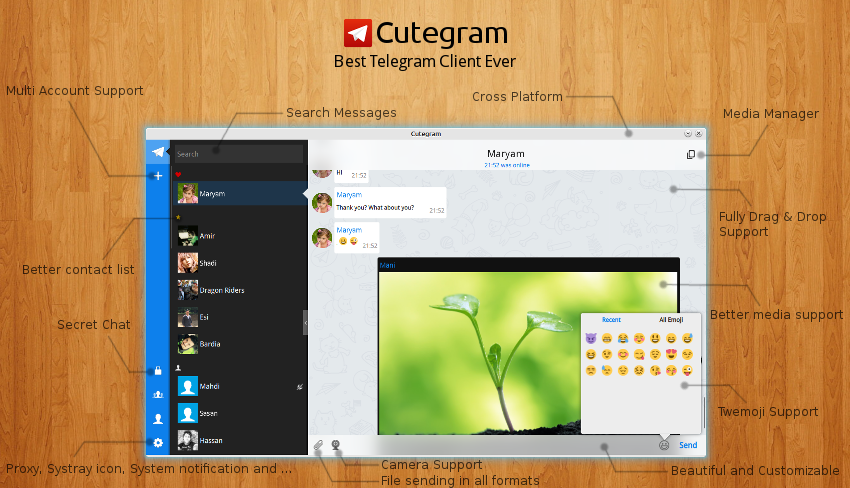The height and width of the screenshot is (488, 850).
Task: Open the Amir chat
Action: tap(240, 236)
